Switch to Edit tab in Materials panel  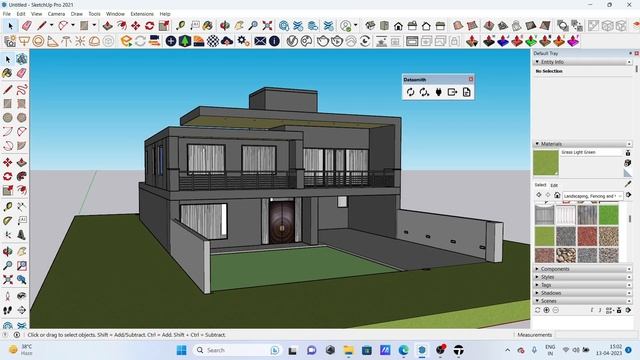click(554, 185)
